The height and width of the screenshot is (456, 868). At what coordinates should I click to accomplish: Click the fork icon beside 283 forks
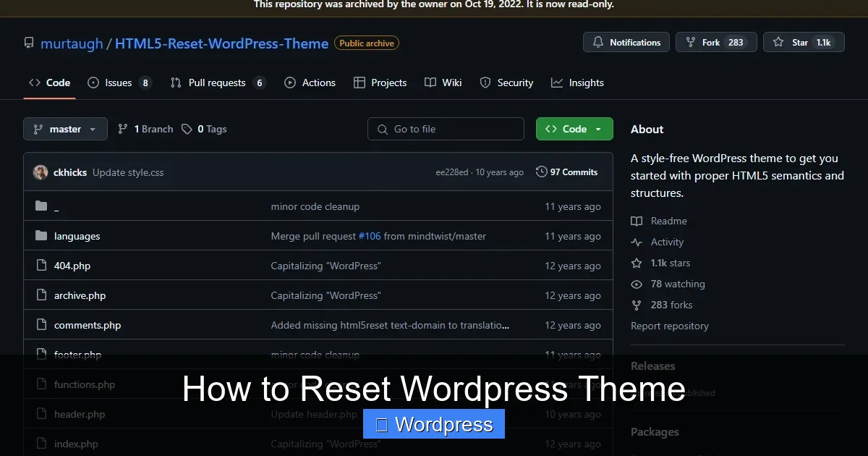point(637,305)
